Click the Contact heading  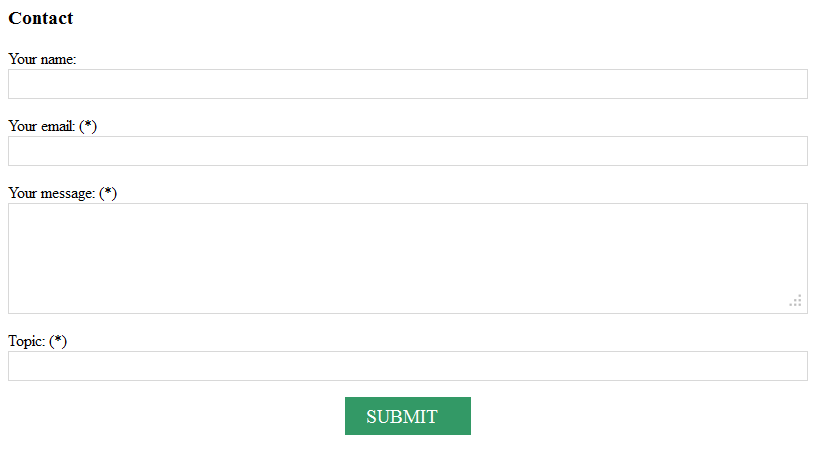[41, 18]
